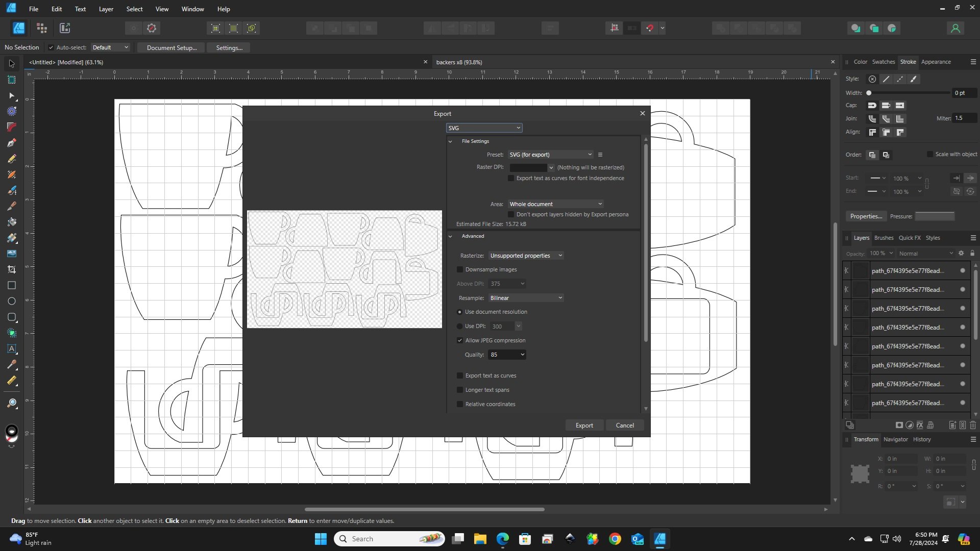This screenshot has width=980, height=551.
Task: Click the Export button
Action: click(x=584, y=425)
